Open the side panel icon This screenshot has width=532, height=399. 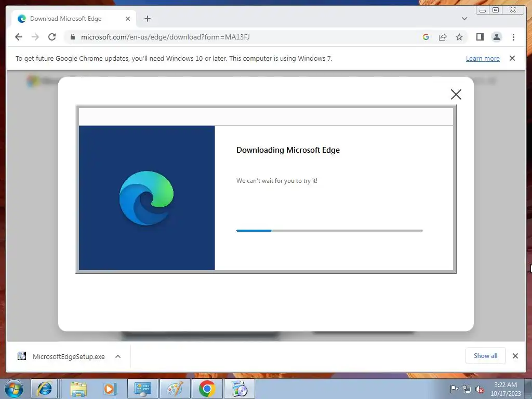pyautogui.click(x=480, y=37)
